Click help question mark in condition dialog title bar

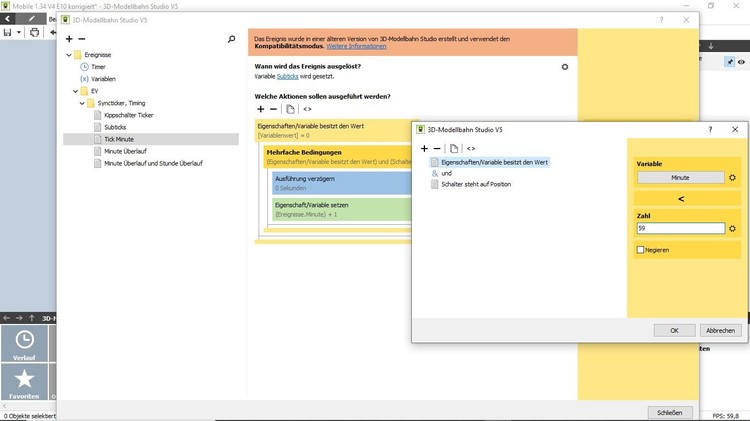(x=710, y=129)
